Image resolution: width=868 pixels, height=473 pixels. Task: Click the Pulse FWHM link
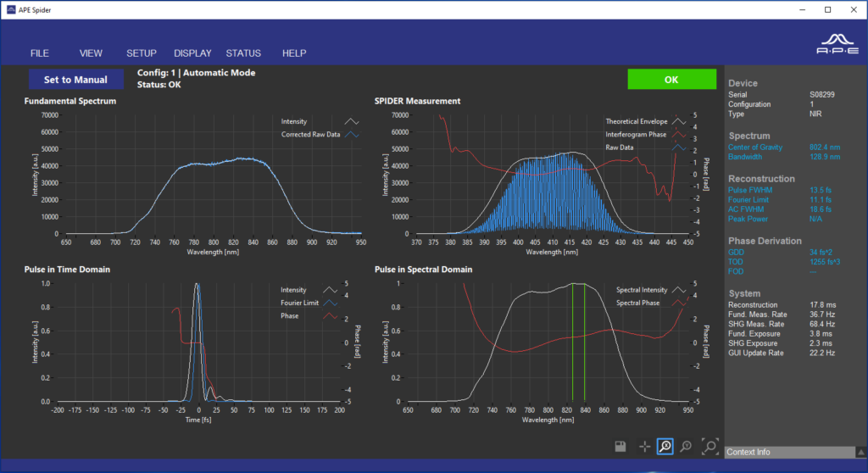[x=750, y=190]
